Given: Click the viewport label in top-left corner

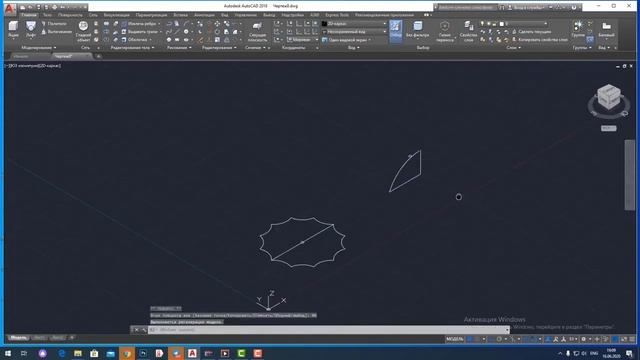Looking at the screenshot, I should tap(33, 65).
